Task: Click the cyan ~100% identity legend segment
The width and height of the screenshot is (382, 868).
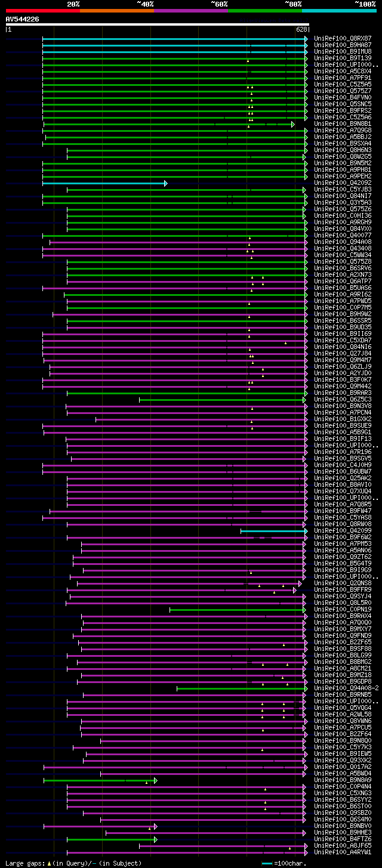Action: pos(338,11)
